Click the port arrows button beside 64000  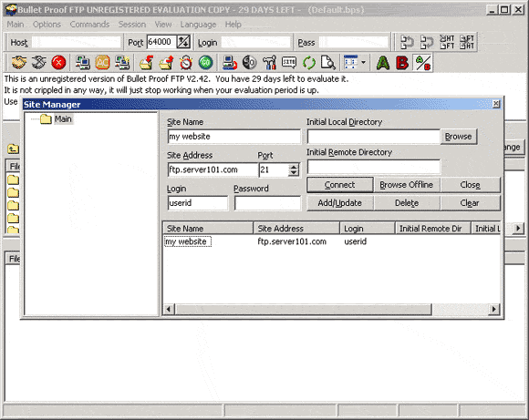pos(184,42)
